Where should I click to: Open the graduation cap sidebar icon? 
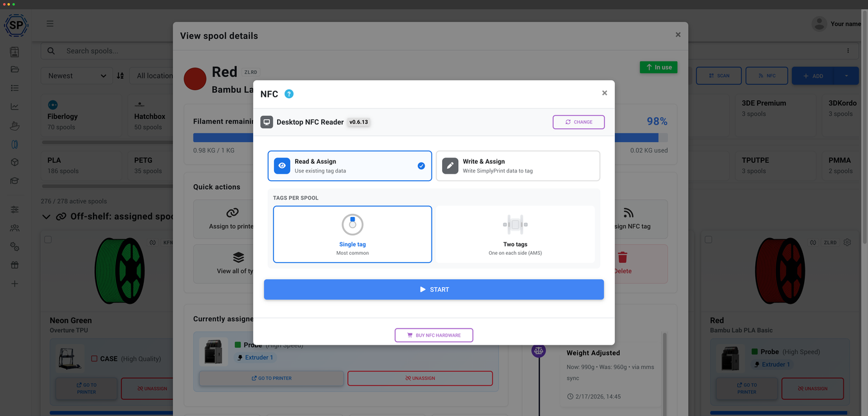coord(15,181)
